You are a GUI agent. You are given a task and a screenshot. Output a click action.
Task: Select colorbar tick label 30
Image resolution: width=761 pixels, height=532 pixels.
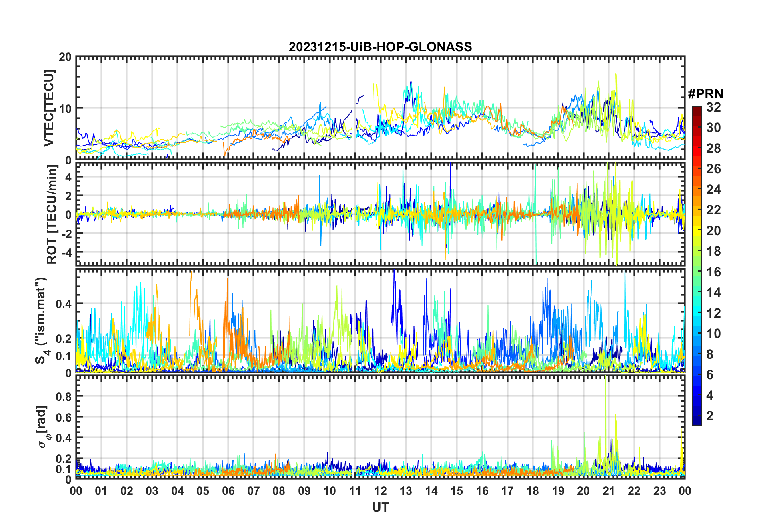[713, 128]
